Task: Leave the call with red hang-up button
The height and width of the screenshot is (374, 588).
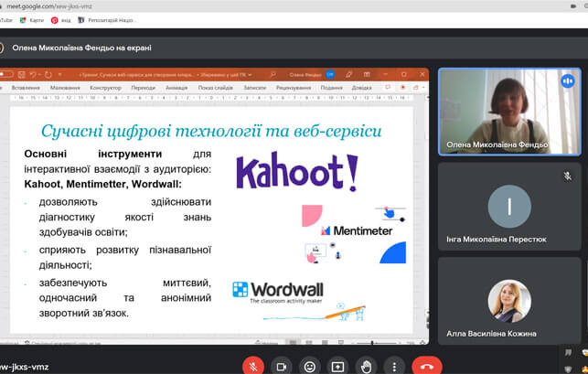Action: [x=426, y=366]
